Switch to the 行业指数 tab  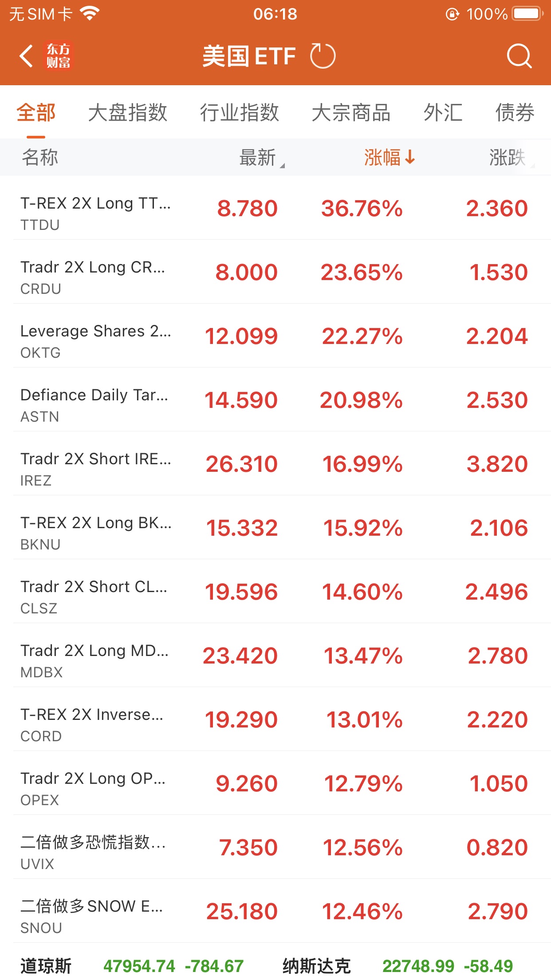click(240, 113)
